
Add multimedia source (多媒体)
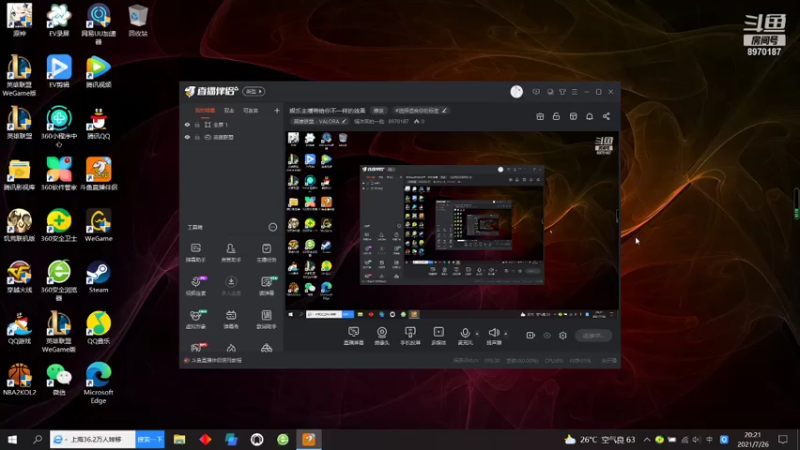(438, 336)
